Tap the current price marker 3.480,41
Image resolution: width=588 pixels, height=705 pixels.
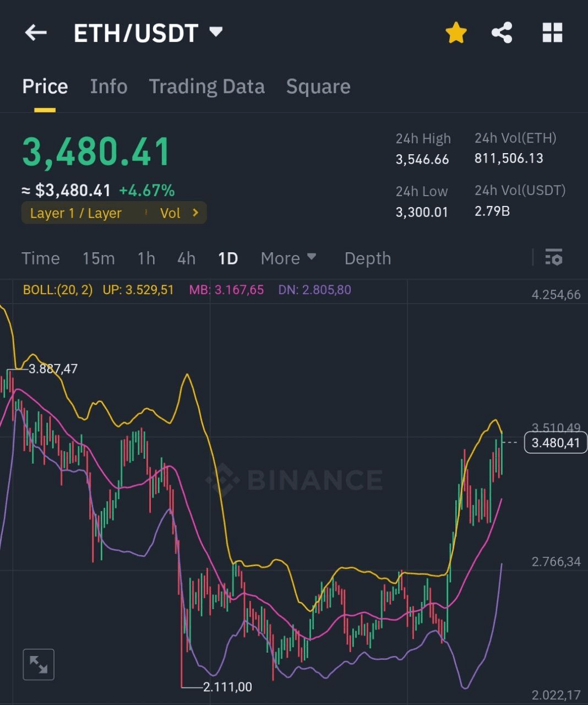pos(555,442)
